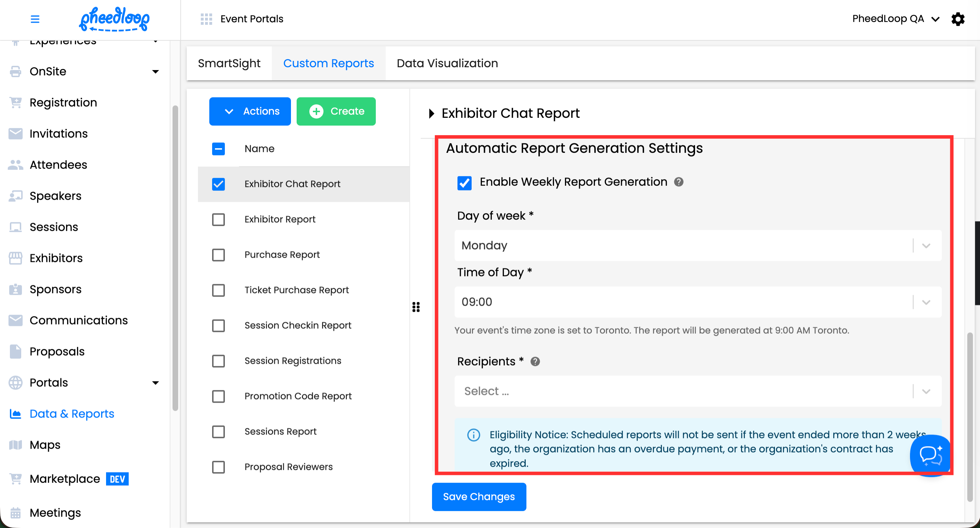The height and width of the screenshot is (528, 980).
Task: Click the Event Portals grid icon
Action: pyautogui.click(x=206, y=19)
